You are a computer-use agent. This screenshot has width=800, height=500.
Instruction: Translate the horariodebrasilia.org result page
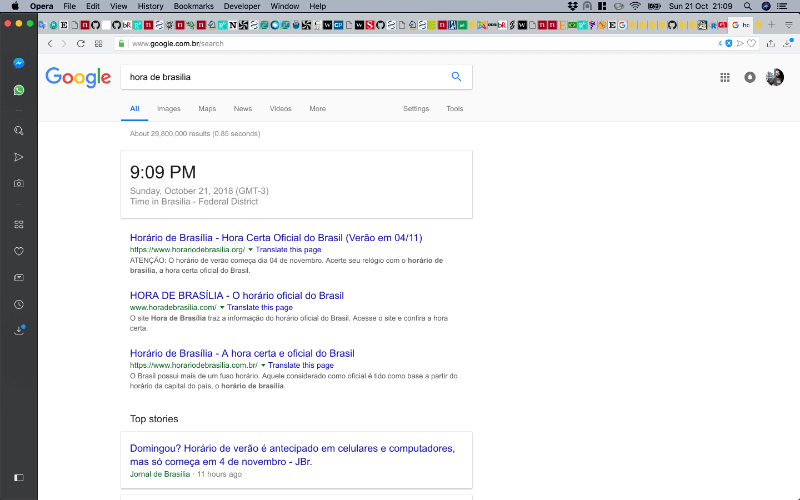288,249
